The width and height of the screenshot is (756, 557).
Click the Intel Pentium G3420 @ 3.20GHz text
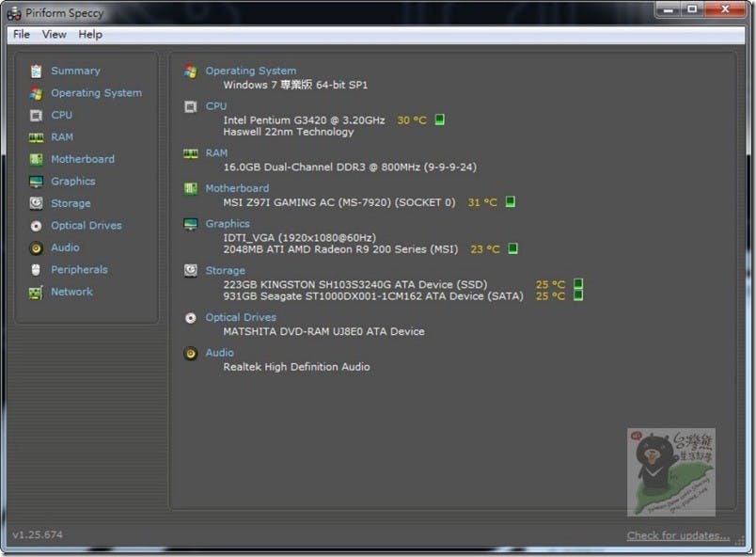click(x=304, y=120)
